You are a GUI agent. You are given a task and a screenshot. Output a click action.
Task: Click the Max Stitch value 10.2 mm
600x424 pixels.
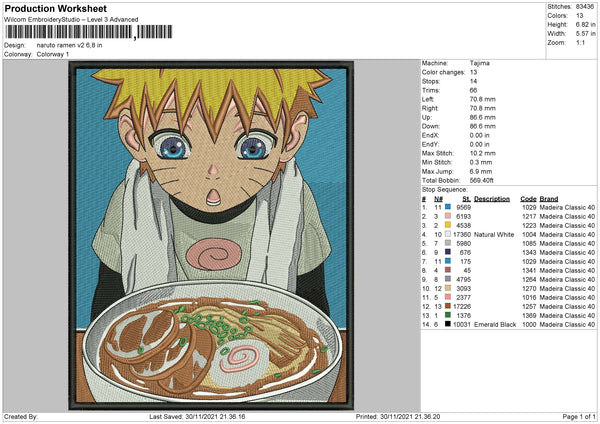click(483, 153)
